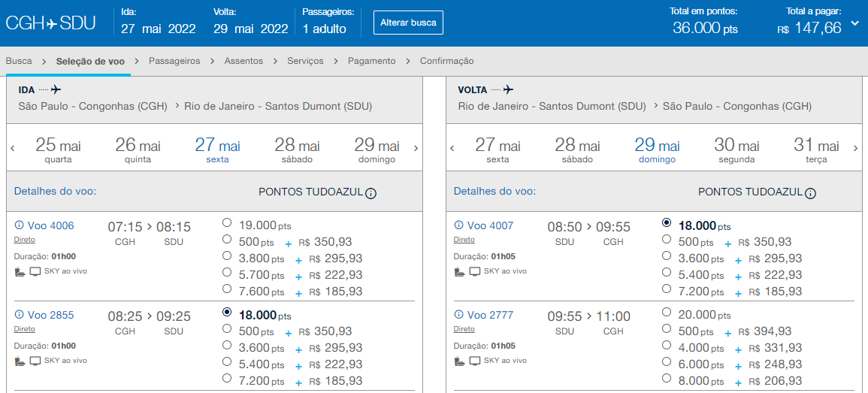Open Voo 2855 flight details link

click(x=50, y=315)
